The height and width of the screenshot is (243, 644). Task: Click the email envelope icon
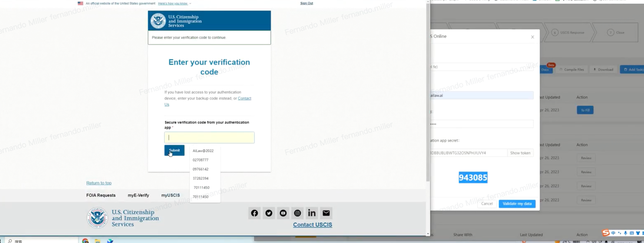click(x=326, y=213)
